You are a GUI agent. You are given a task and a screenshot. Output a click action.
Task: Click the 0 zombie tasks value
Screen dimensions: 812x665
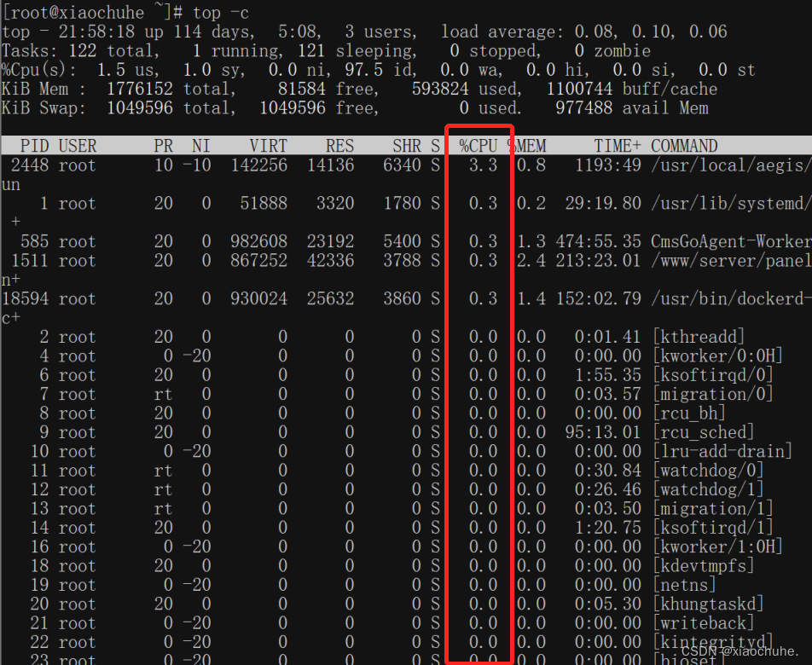point(612,50)
